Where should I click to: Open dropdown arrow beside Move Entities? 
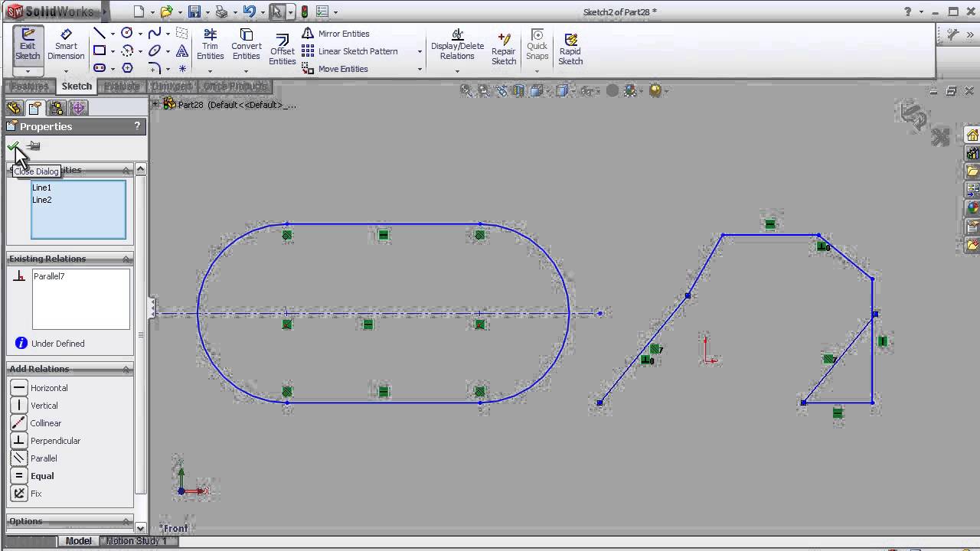[420, 69]
